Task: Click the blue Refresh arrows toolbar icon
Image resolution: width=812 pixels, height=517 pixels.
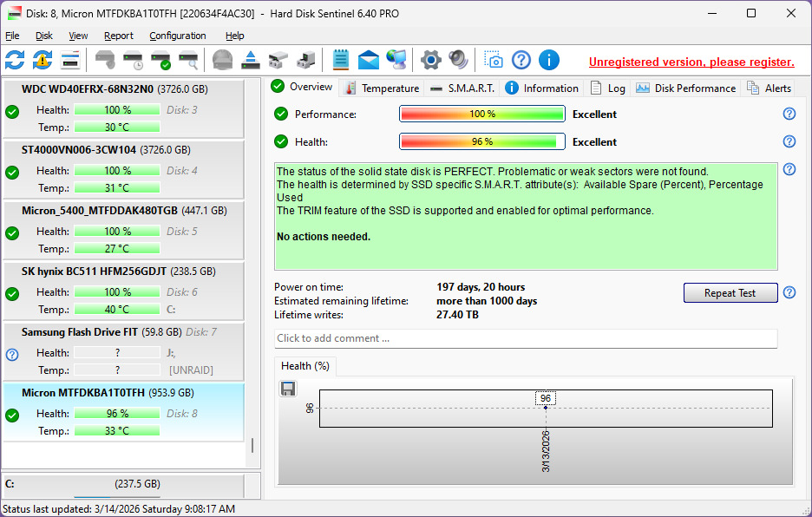Action: point(15,60)
